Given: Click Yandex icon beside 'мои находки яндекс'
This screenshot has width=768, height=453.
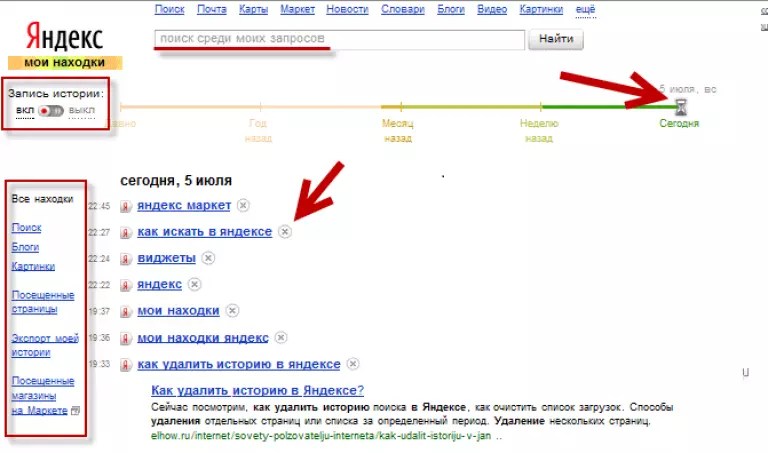Looking at the screenshot, I should [126, 338].
